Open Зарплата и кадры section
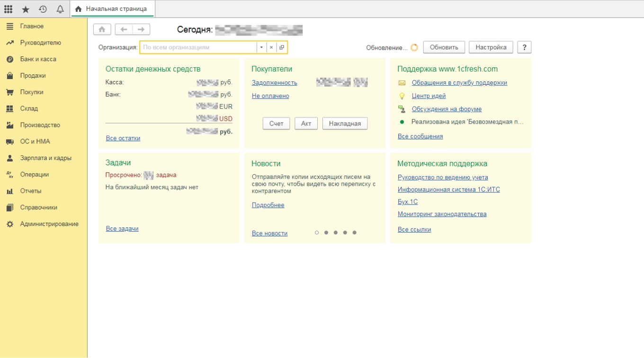The width and height of the screenshot is (644, 358). (x=45, y=158)
